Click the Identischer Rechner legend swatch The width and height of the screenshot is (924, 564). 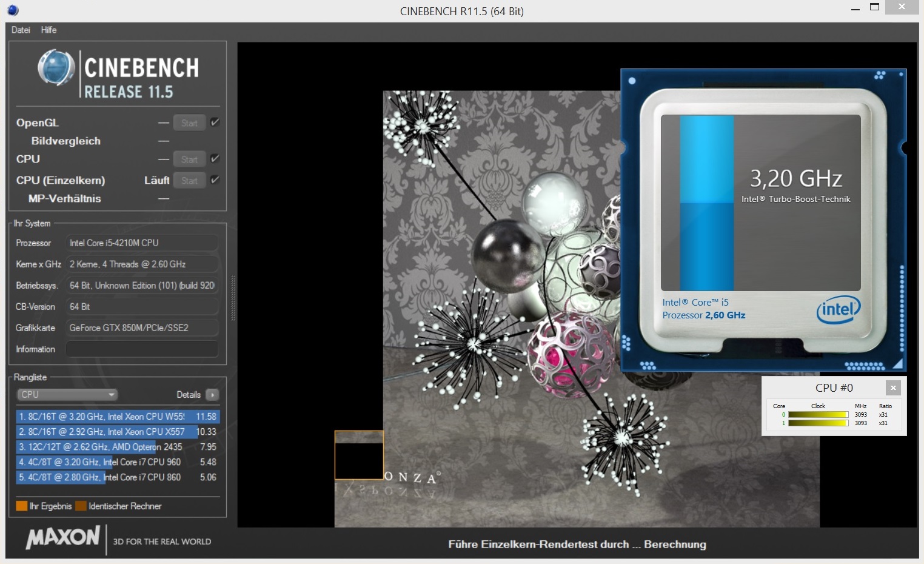pyautogui.click(x=81, y=506)
